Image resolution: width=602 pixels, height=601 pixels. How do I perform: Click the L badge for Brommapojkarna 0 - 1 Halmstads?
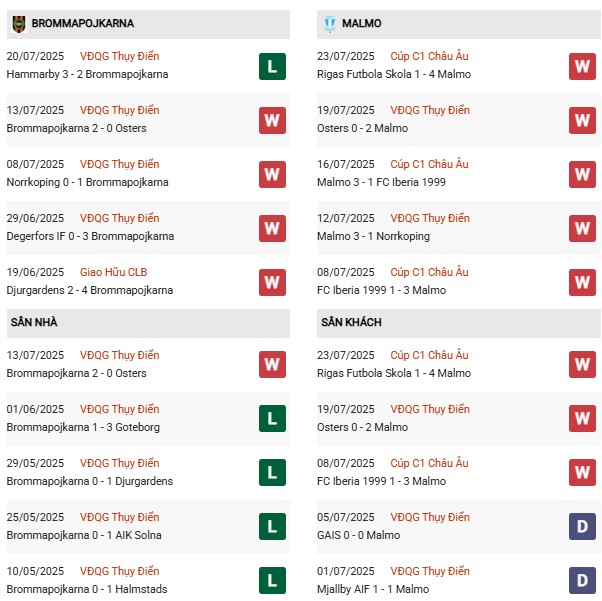click(272, 580)
